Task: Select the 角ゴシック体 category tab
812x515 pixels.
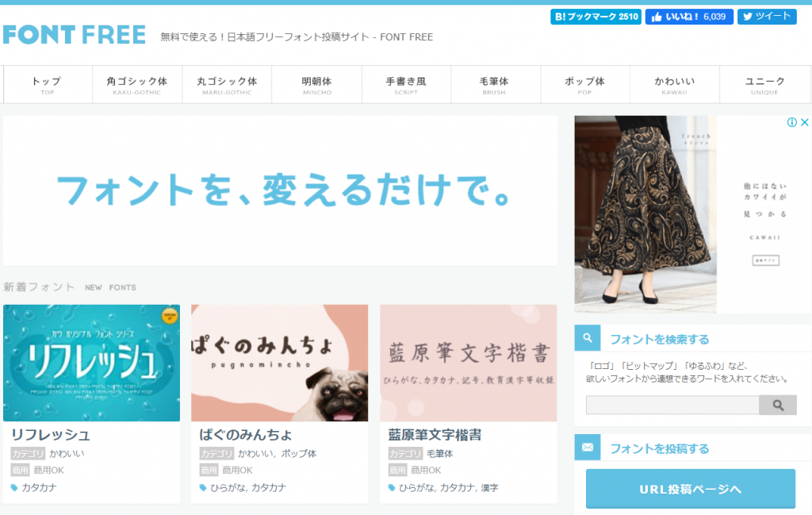Action: pyautogui.click(x=136, y=85)
